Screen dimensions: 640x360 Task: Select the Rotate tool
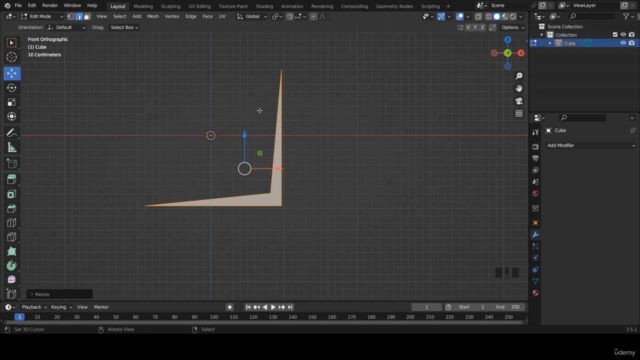coord(12,88)
